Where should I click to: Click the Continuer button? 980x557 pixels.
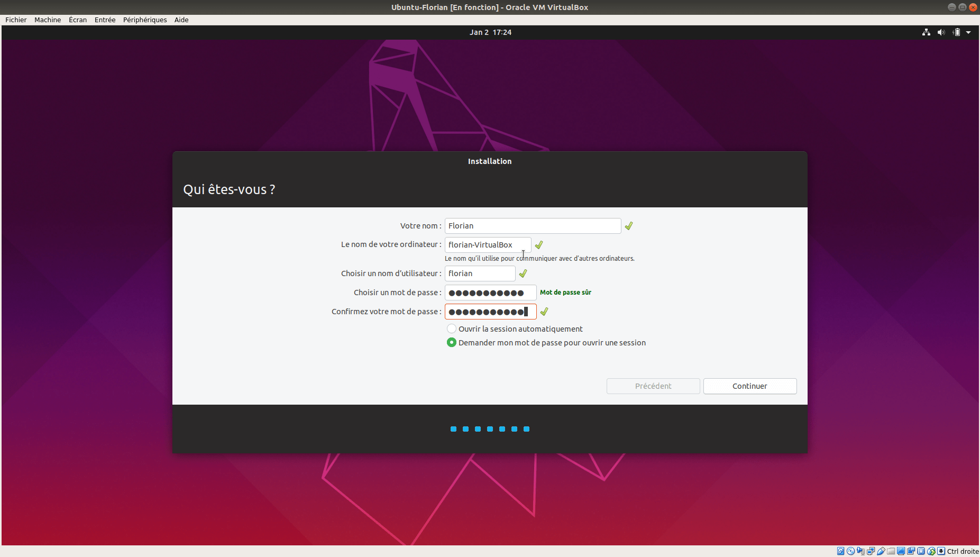tap(749, 386)
